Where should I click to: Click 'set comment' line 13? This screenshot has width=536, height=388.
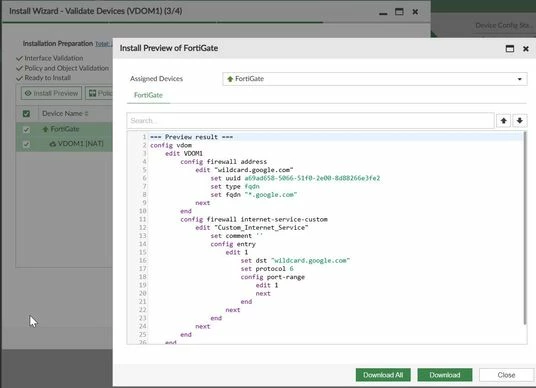tap(237, 236)
